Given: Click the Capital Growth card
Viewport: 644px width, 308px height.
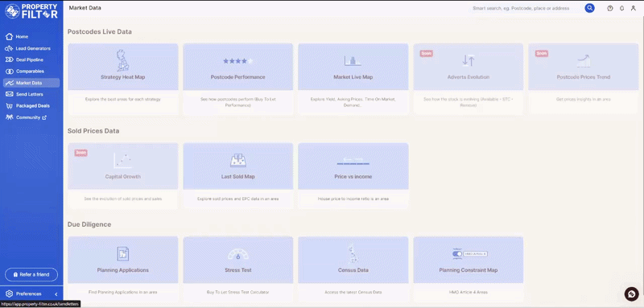Looking at the screenshot, I should [x=123, y=176].
